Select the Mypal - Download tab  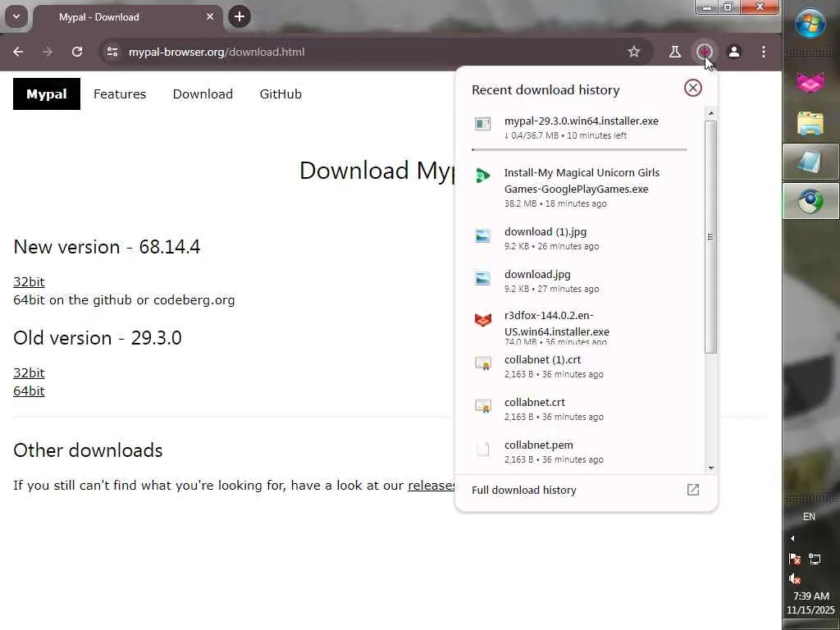[127, 17]
